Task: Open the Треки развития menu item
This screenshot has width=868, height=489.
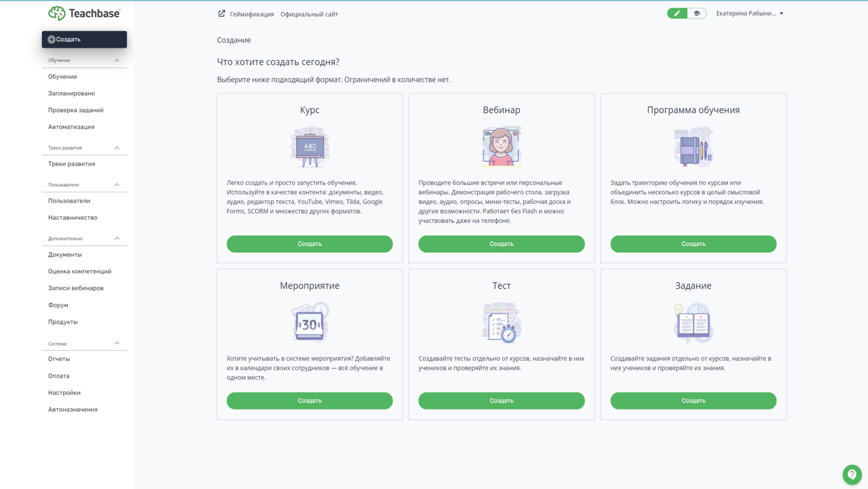Action: click(71, 164)
